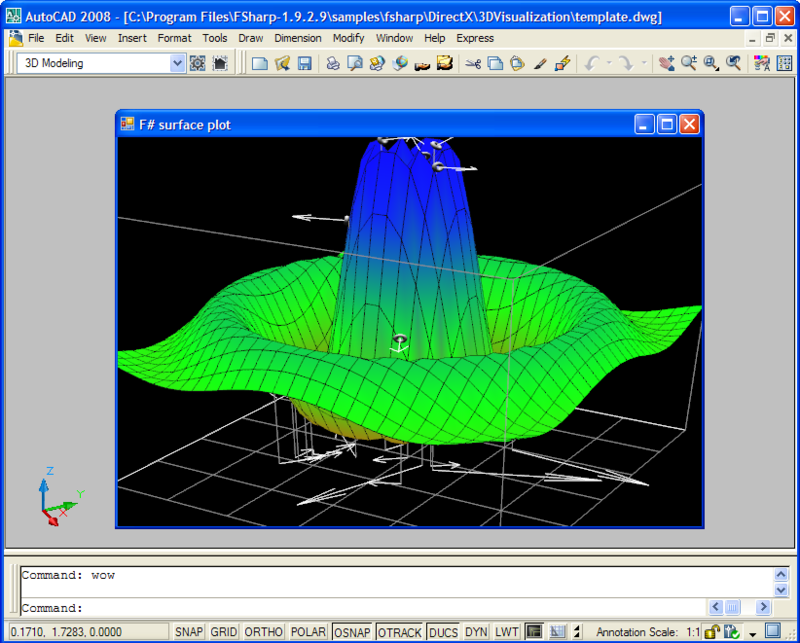Toggle SNAP mode in status bar
Image resolution: width=800 pixels, height=643 pixels.
coord(189,632)
